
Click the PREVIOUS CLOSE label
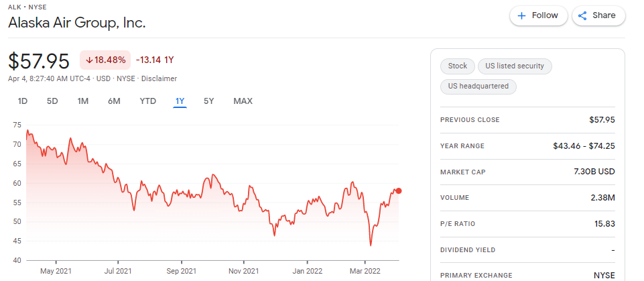[470, 120]
